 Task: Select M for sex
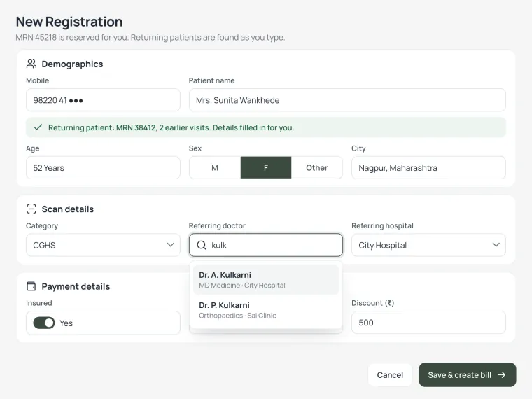point(215,167)
